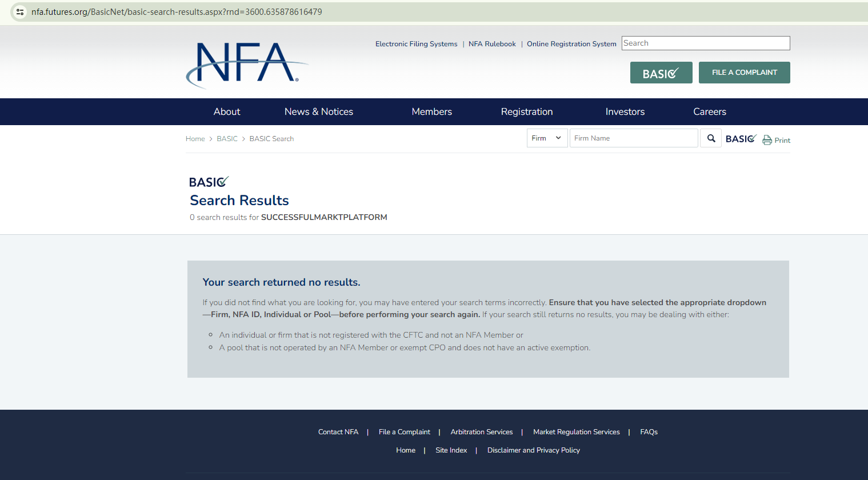This screenshot has width=868, height=480.
Task: Open Arbitration Services footer link
Action: pos(482,432)
